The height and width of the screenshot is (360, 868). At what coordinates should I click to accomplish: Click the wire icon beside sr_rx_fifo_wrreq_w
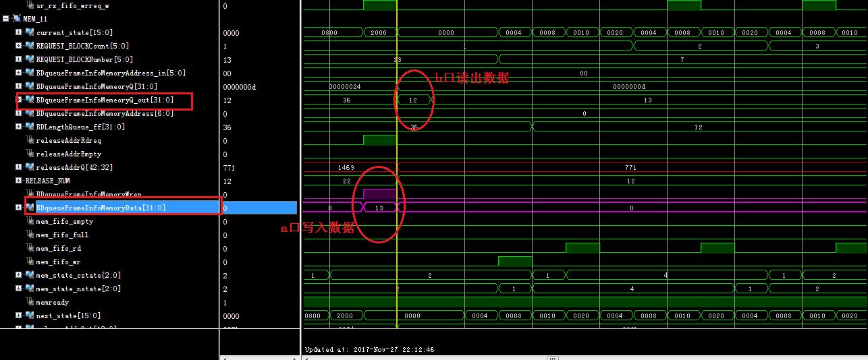[30, 5]
